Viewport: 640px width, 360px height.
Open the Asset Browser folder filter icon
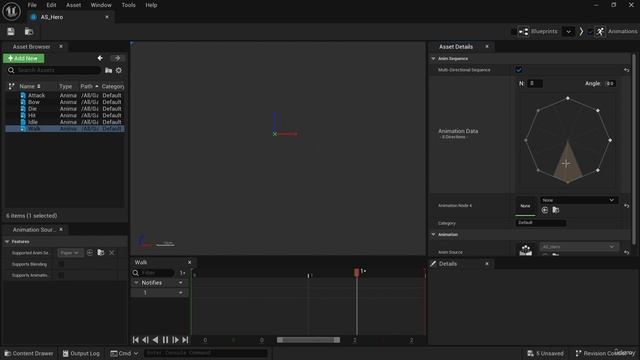pos(109,70)
